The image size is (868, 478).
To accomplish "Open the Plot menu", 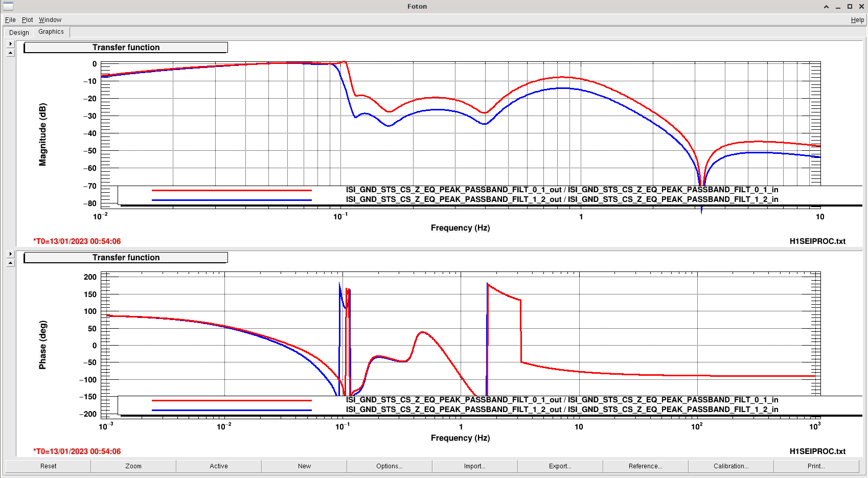I will (x=28, y=20).
